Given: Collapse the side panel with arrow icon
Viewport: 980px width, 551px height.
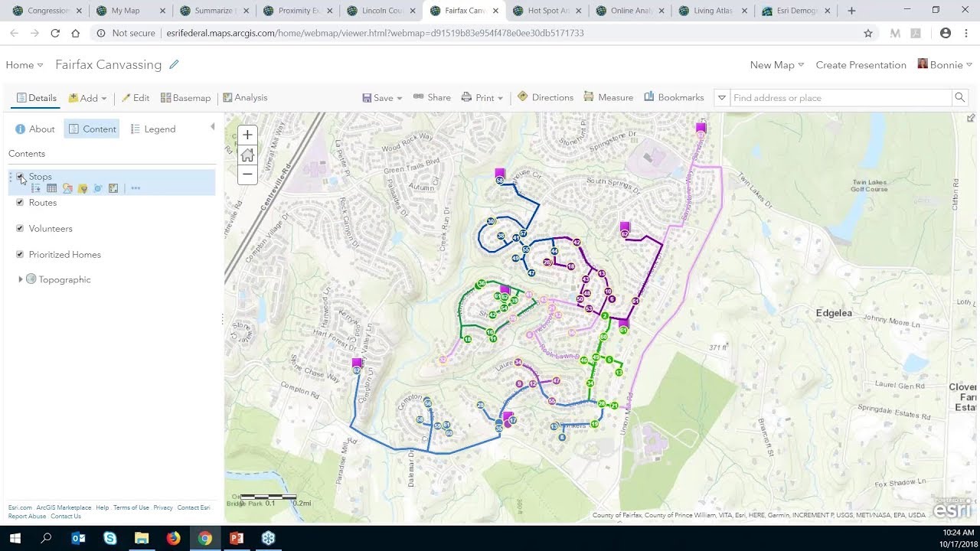Looking at the screenshot, I should tap(213, 127).
